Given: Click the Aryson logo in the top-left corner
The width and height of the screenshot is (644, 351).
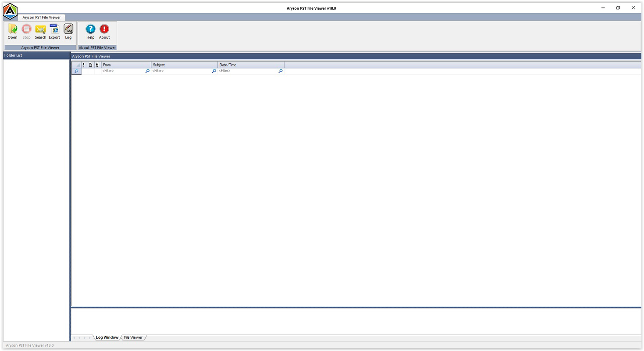Looking at the screenshot, I should point(10,11).
